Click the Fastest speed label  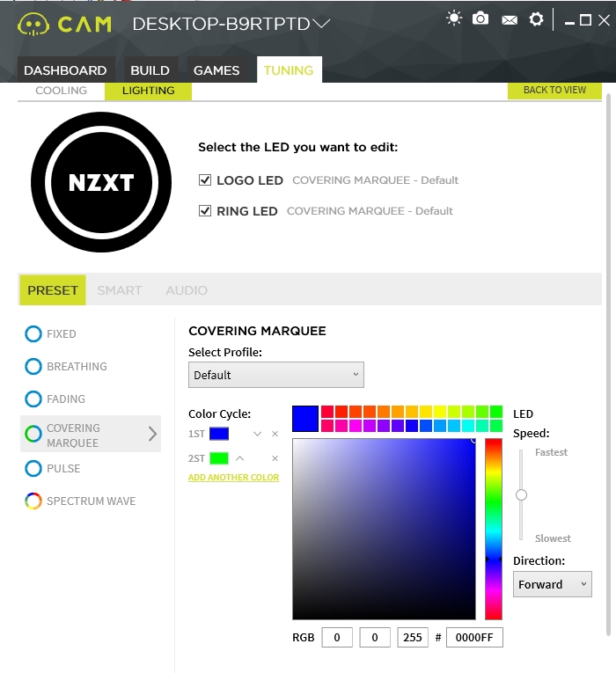[x=551, y=452]
